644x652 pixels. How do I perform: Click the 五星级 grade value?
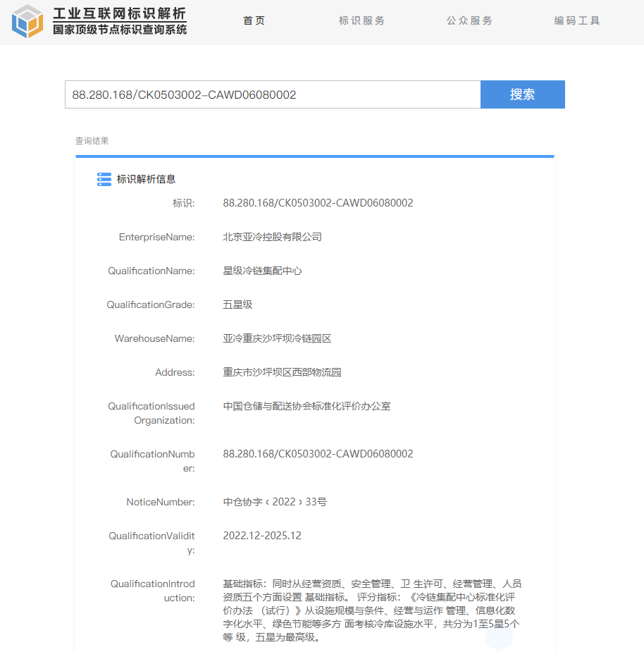click(x=237, y=305)
